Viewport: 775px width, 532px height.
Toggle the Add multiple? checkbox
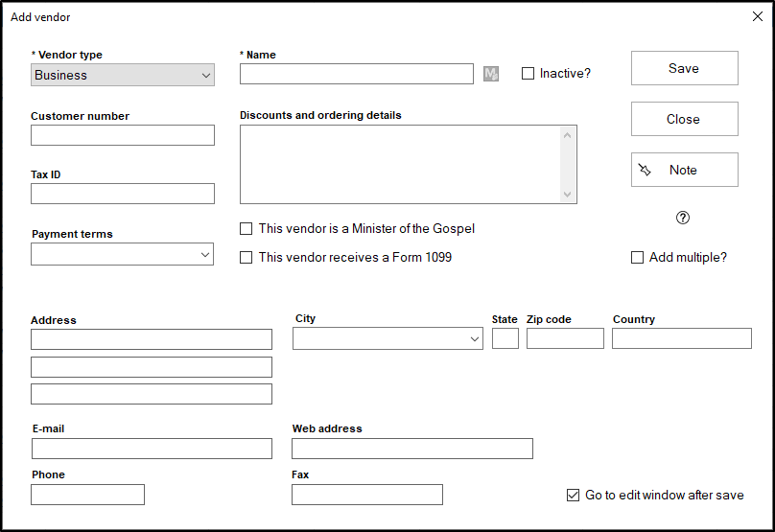pos(638,258)
